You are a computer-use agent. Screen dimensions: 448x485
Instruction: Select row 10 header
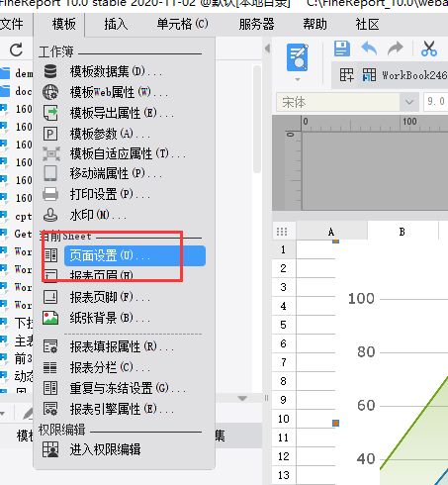point(284,419)
